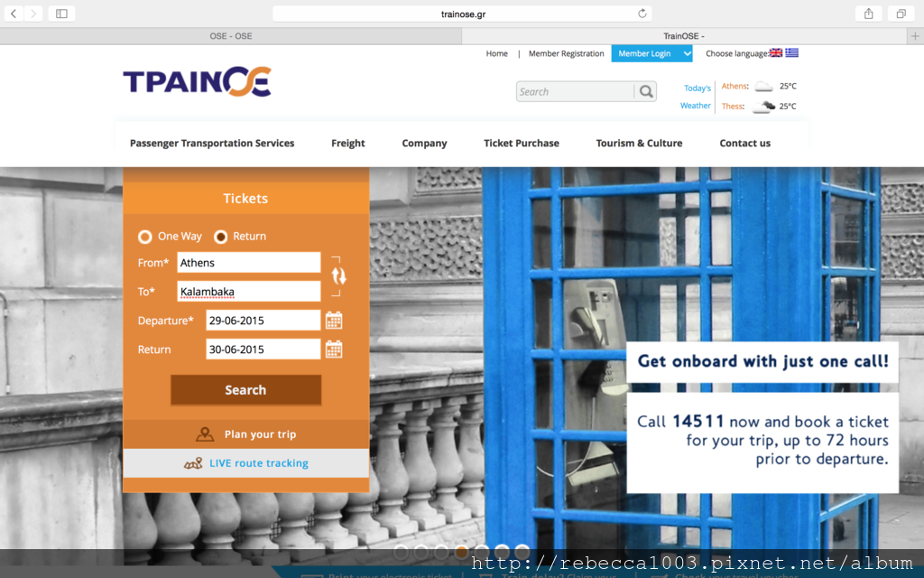The image size is (924, 578).
Task: Reload the trainose.gr page
Action: click(642, 14)
